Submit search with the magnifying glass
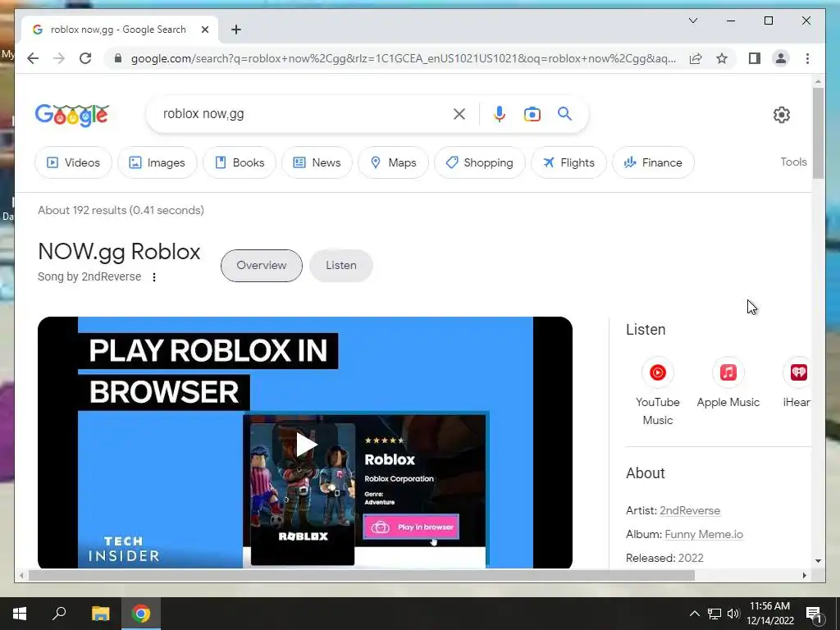Screen dimensions: 840x630 [564, 113]
